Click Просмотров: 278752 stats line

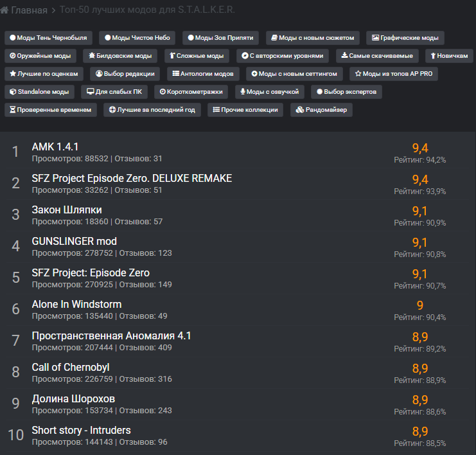click(102, 253)
